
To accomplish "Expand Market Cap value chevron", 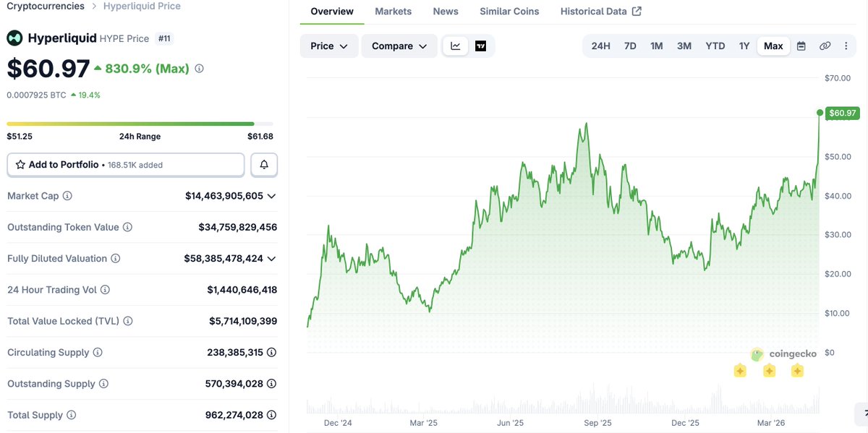I will point(271,196).
